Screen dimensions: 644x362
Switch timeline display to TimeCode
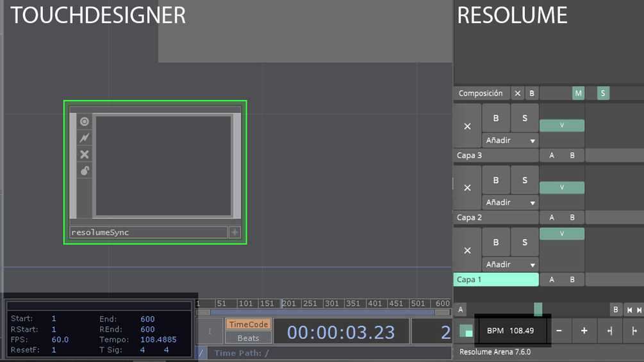pos(248,324)
